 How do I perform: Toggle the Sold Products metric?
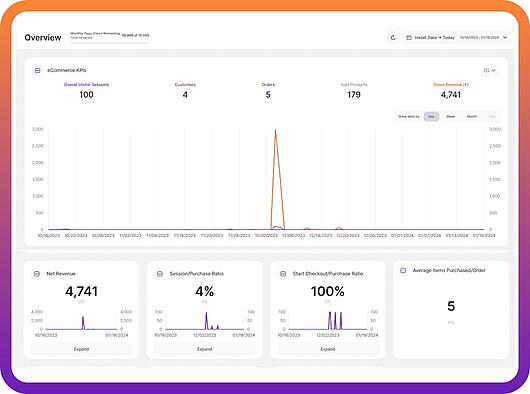pos(354,84)
